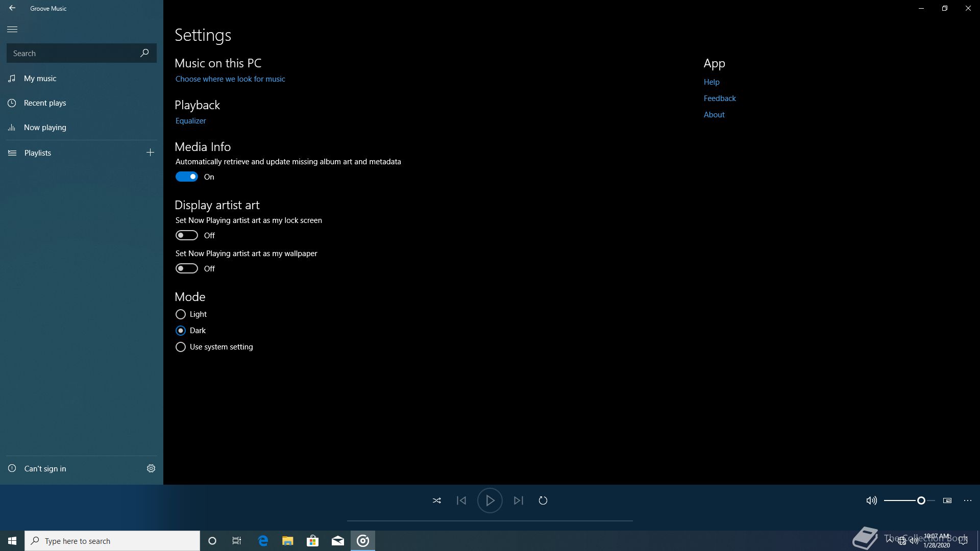Select Use system setting radio button
The width and height of the screenshot is (980, 551).
pyautogui.click(x=180, y=347)
